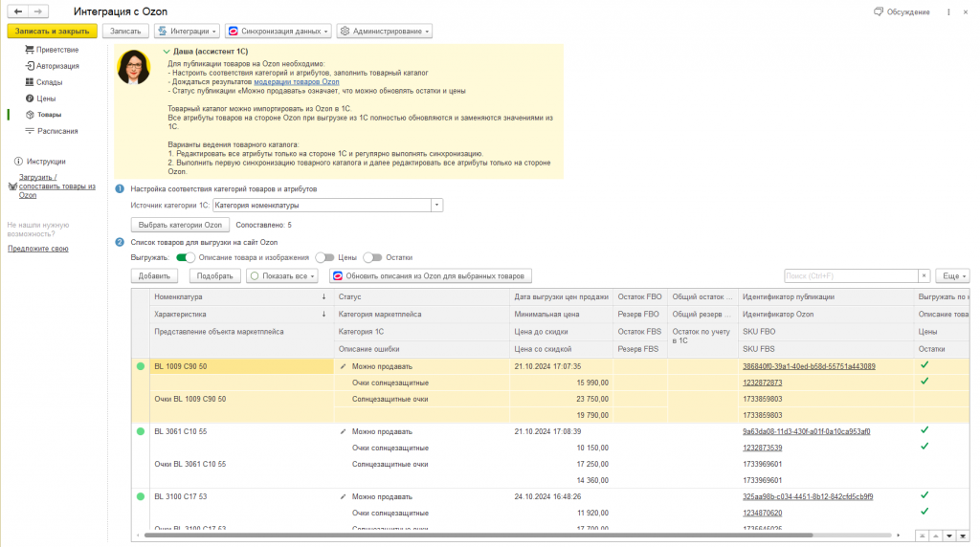Enable the Цены upload toggle
This screenshot has width=980, height=547.
325,257
